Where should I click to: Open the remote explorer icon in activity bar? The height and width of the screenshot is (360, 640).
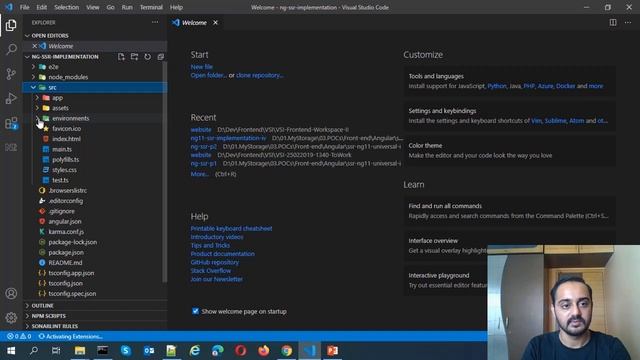[x=11, y=147]
